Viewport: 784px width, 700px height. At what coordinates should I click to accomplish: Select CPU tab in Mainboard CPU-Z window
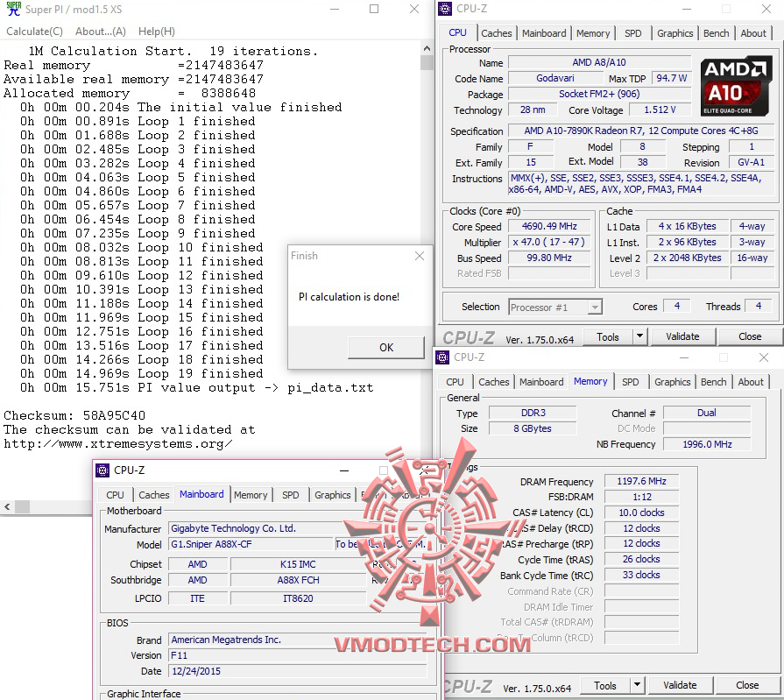tap(115, 495)
